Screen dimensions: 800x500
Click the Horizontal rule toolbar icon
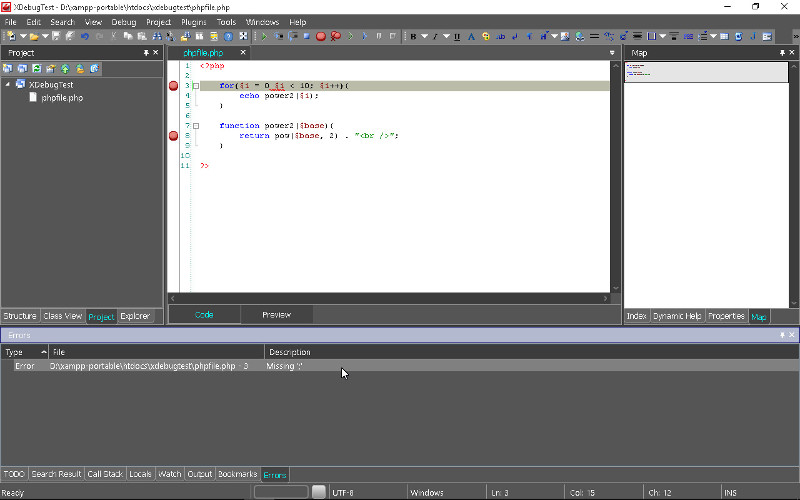[594, 36]
